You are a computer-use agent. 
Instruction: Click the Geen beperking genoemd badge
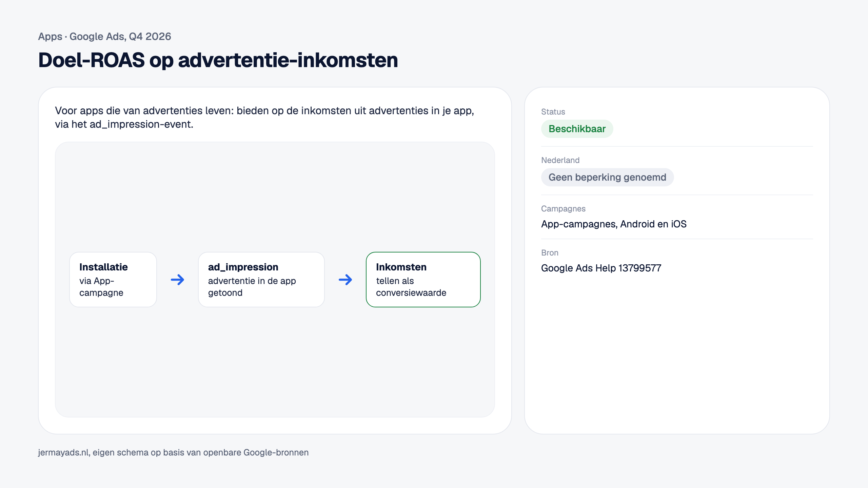[x=607, y=177]
